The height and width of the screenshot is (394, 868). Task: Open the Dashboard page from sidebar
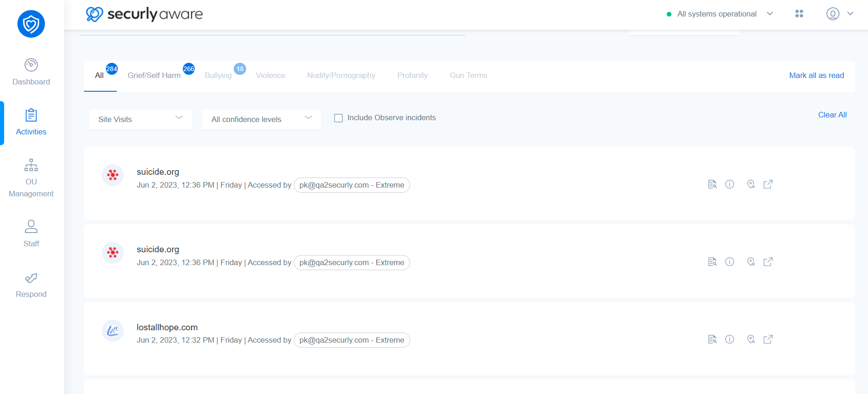pos(31,72)
